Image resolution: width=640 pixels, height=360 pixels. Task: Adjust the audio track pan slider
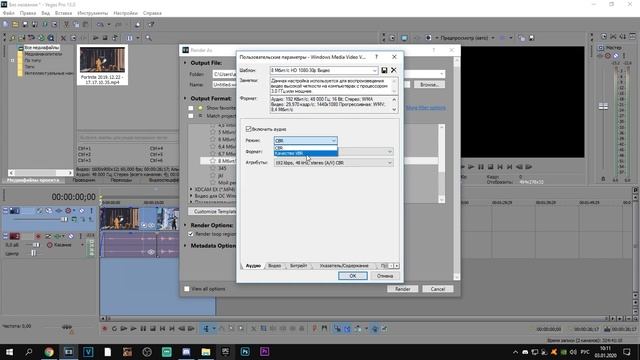pyautogui.click(x=33, y=253)
